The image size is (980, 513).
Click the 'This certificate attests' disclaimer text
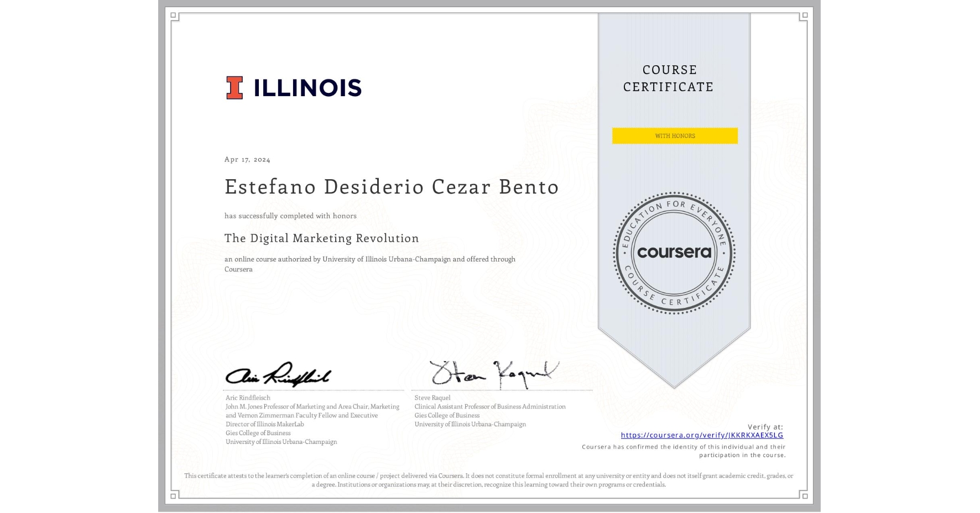tap(489, 480)
